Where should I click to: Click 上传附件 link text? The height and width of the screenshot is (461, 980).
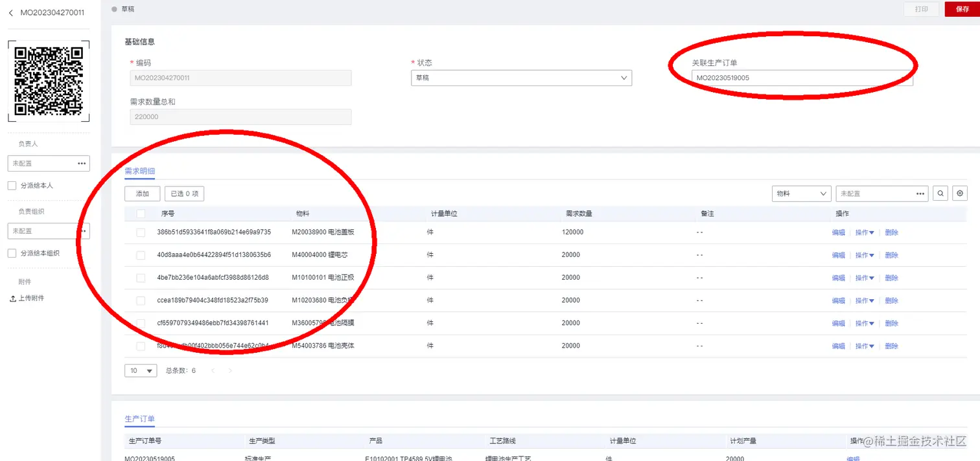31,298
